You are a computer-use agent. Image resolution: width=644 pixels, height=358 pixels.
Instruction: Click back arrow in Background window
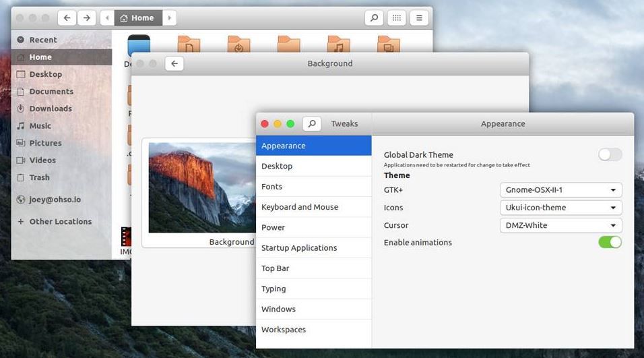[x=174, y=63]
